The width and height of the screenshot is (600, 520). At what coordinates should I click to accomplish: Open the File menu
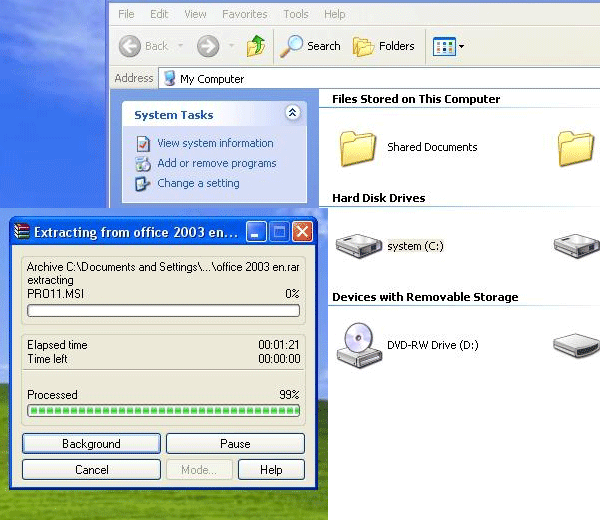[126, 14]
